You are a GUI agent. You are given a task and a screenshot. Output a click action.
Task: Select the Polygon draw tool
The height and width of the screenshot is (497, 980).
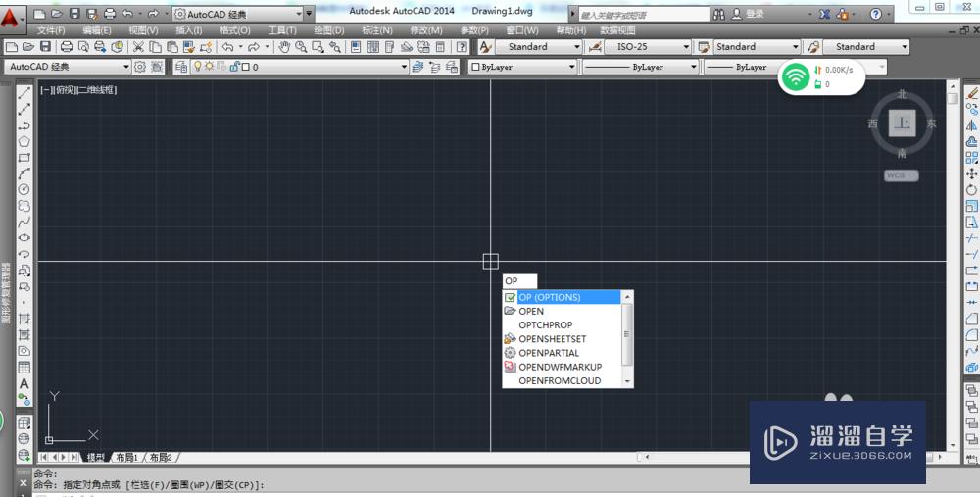[24, 141]
